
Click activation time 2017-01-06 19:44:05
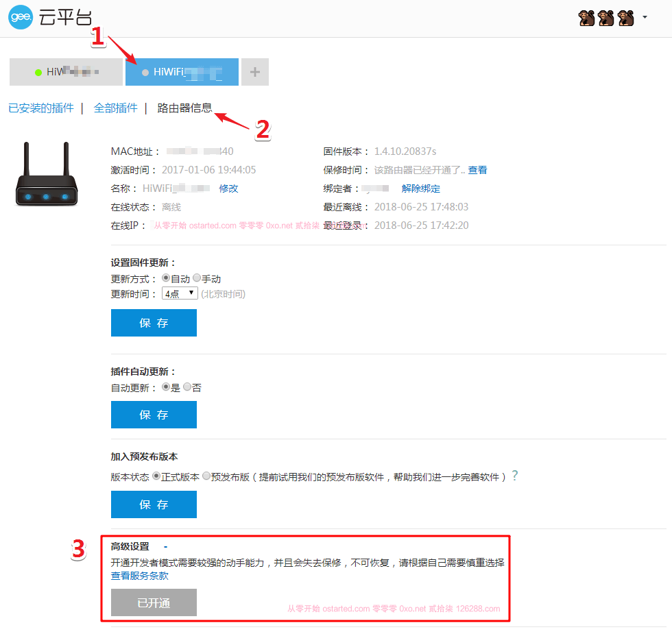[x=208, y=170]
